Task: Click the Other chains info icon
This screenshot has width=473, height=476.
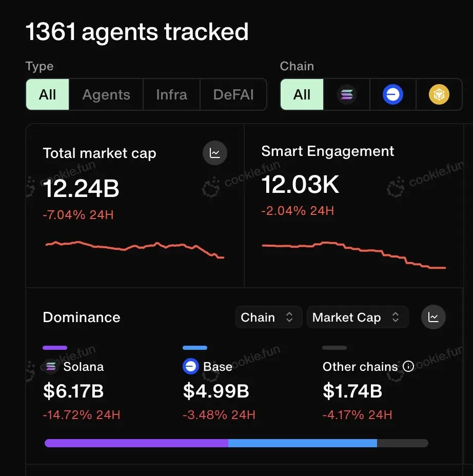Action: (x=408, y=367)
